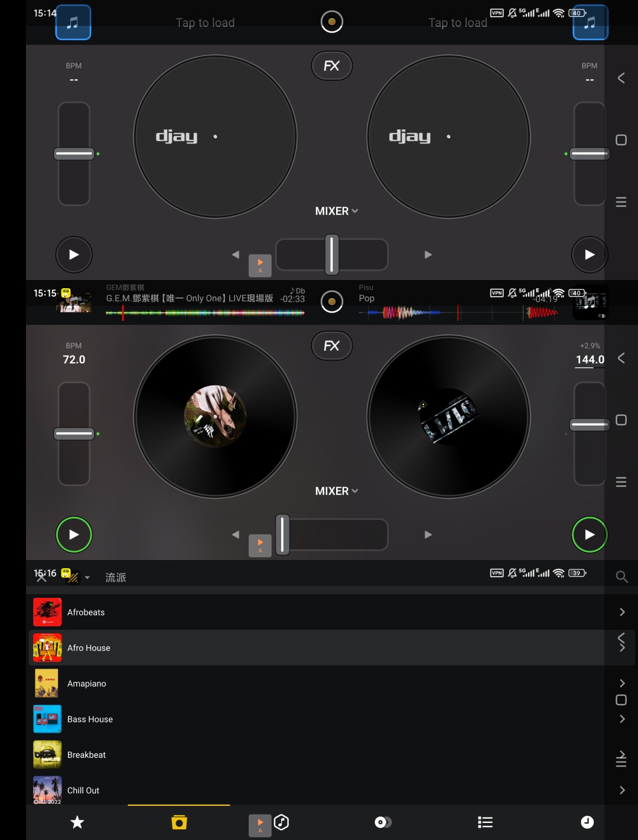638x840 pixels.
Task: Tap the right deck's Tap to load text
Action: (x=458, y=22)
